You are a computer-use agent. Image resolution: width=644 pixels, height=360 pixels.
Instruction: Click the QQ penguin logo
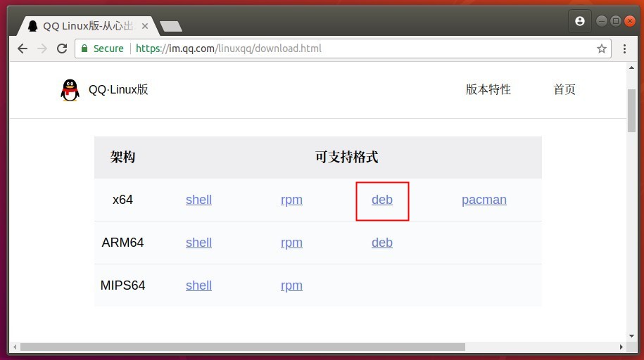(70, 90)
